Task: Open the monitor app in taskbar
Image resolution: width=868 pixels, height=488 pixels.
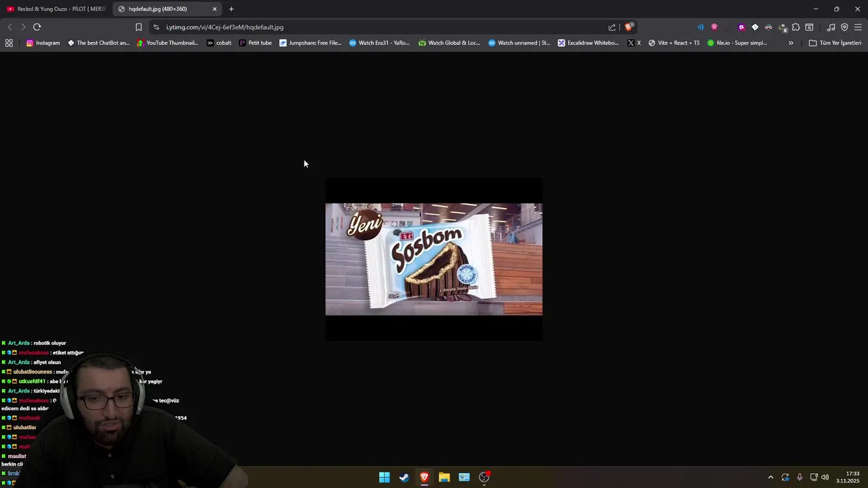Action: [464, 477]
